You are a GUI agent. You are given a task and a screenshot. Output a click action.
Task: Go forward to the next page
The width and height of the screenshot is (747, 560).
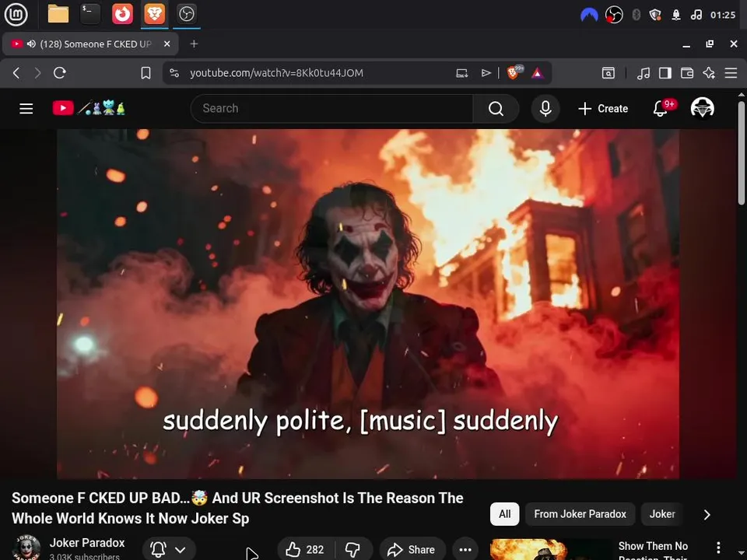pyautogui.click(x=37, y=73)
